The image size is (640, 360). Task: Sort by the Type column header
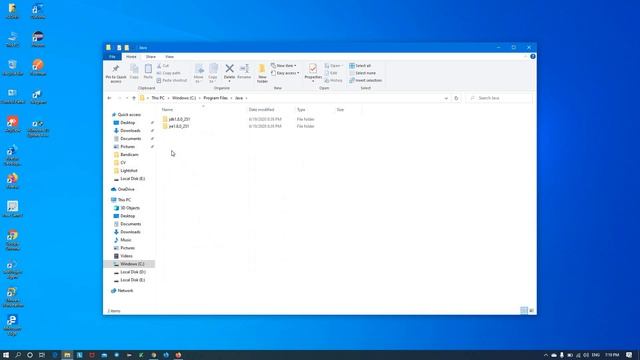coord(301,110)
